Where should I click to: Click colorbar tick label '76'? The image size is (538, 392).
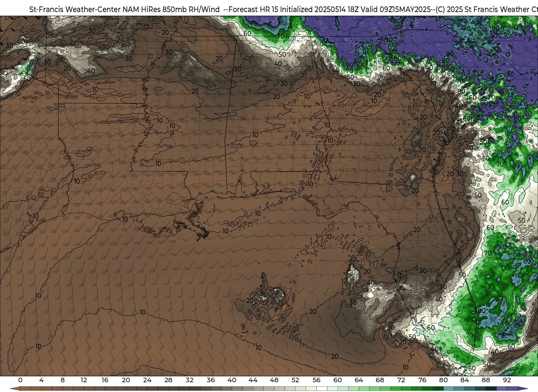422,380
